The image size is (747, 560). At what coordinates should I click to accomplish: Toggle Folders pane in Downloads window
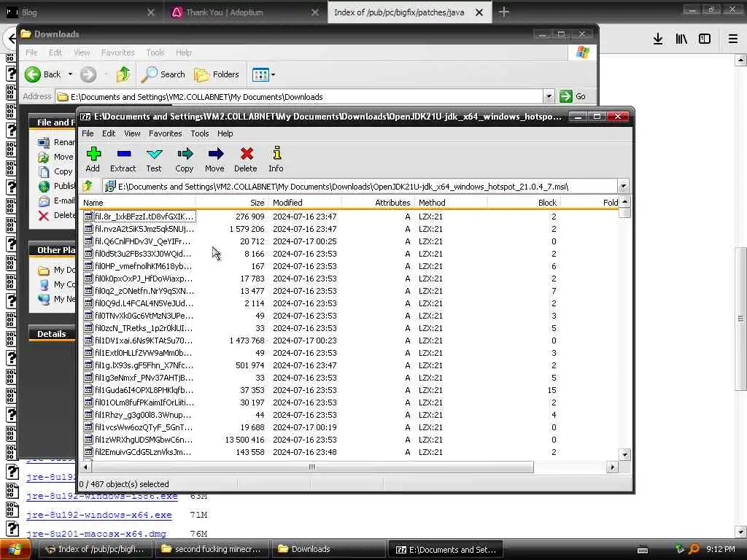[216, 74]
